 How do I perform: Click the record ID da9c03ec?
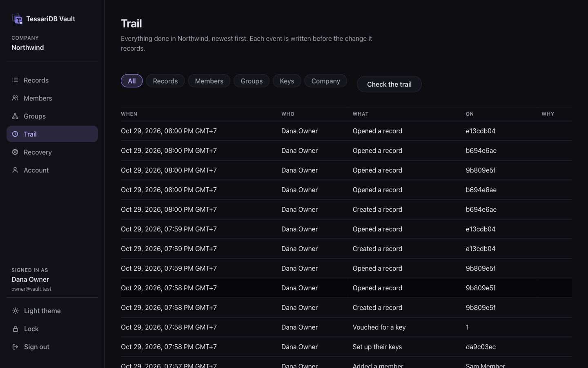pyautogui.click(x=481, y=347)
